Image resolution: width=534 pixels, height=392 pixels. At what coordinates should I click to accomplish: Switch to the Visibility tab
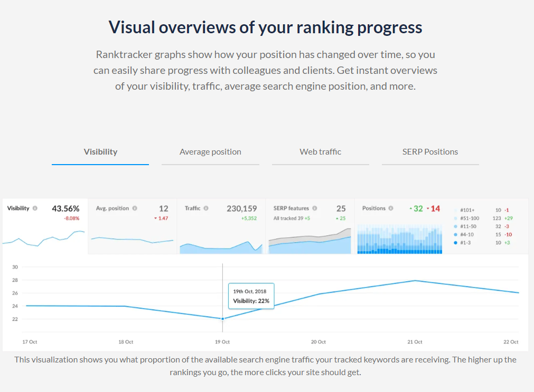(100, 152)
